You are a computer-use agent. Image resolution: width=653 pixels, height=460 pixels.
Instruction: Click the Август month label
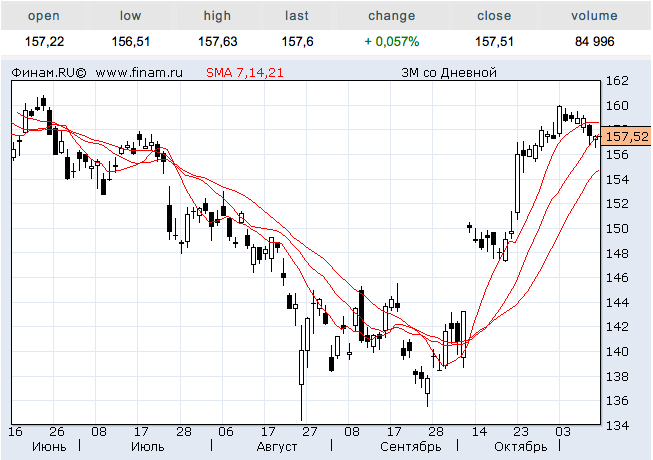277,447
